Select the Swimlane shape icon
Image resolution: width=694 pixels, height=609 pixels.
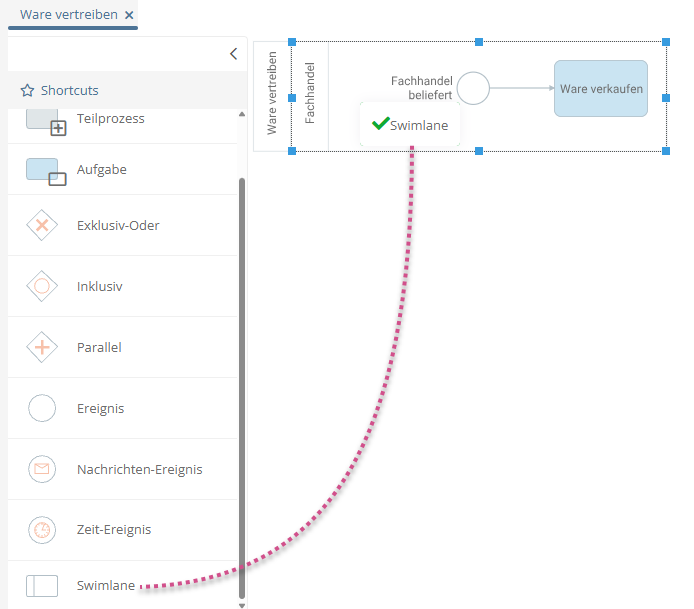point(42,586)
